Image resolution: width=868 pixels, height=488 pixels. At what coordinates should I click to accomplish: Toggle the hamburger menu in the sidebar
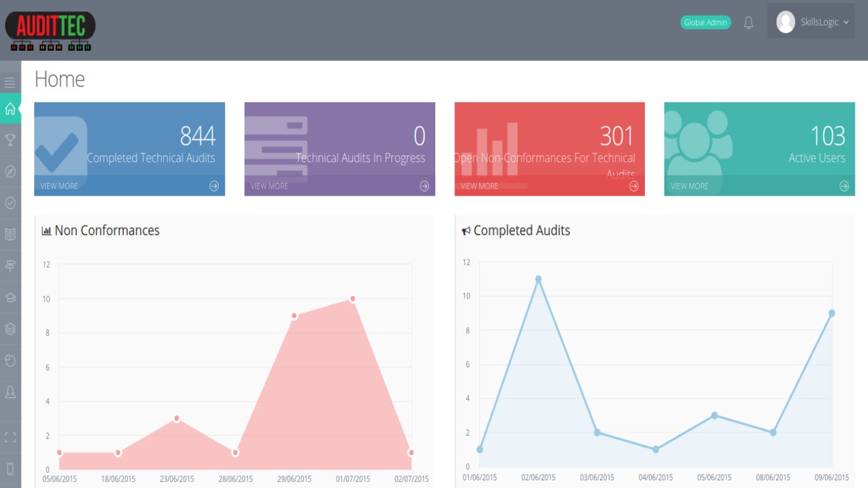[x=10, y=82]
